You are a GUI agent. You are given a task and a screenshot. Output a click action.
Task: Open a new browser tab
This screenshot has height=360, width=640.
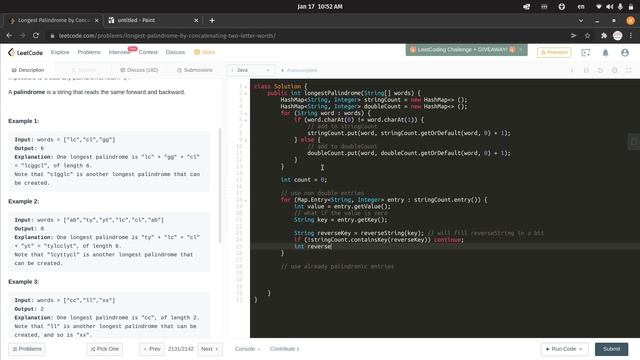[212, 20]
